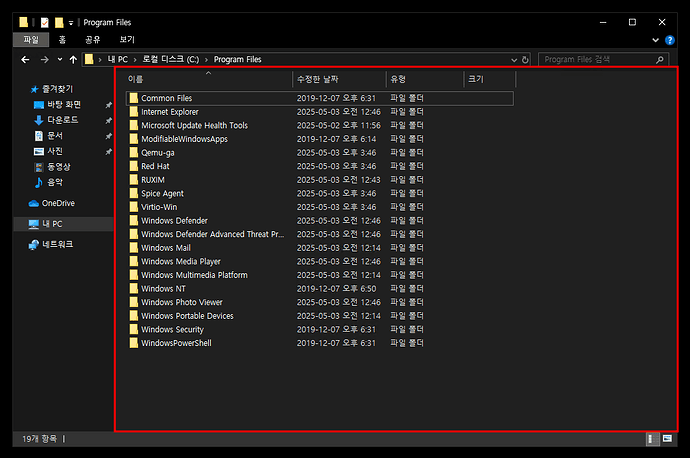This screenshot has height=458, width=690.
Task: Open 사진 in the sidebar
Action: click(x=55, y=151)
